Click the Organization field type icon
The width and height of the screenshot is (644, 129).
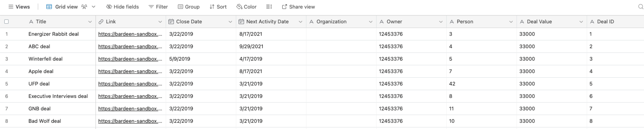(x=311, y=22)
